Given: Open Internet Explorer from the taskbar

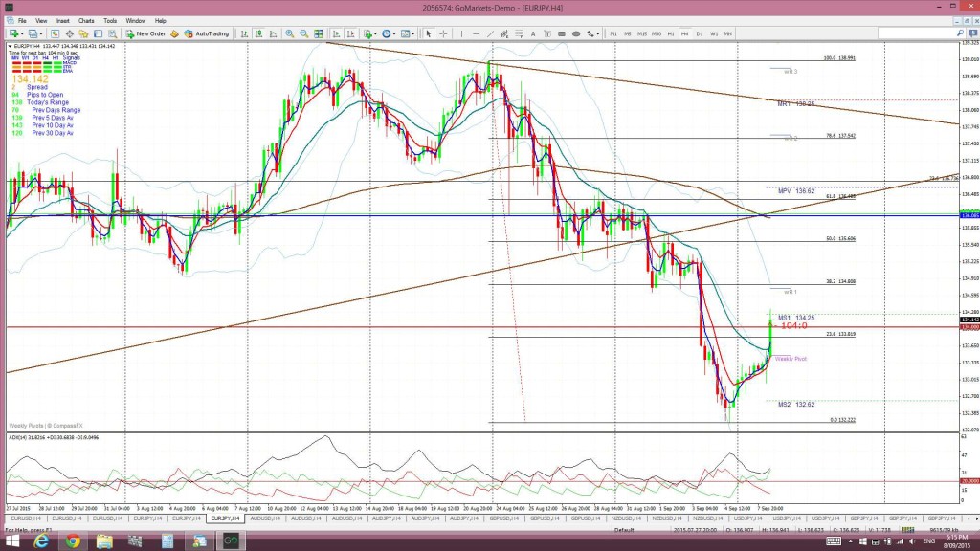Looking at the screenshot, I should [x=41, y=541].
